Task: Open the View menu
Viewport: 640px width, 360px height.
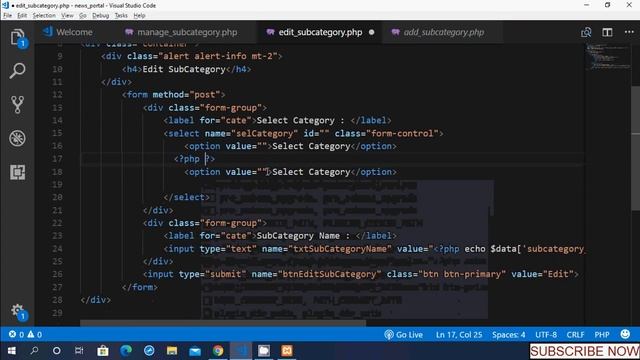Action: click(67, 16)
